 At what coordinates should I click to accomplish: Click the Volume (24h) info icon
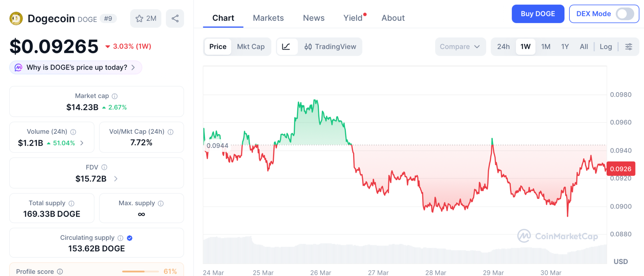[73, 132]
